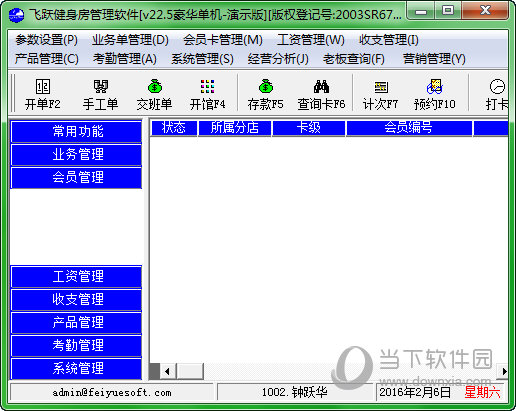The height and width of the screenshot is (411, 516).
Task: Click admin@feiyuesoft.com in the status bar
Action: 112,392
